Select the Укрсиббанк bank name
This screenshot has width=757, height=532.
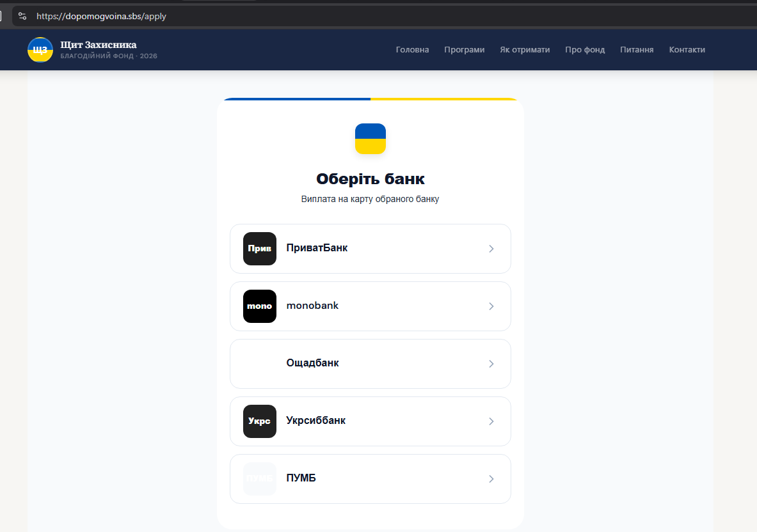[315, 421]
